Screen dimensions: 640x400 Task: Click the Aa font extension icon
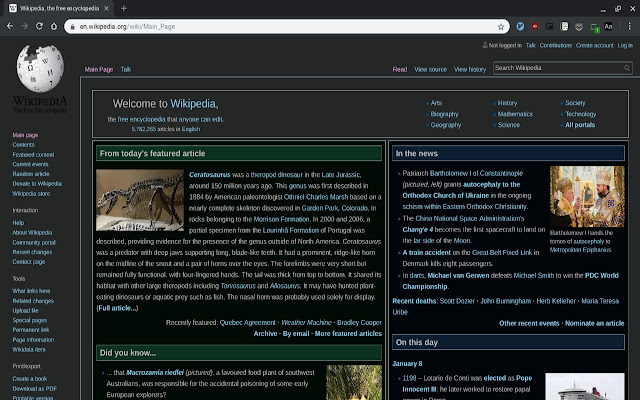pos(608,27)
